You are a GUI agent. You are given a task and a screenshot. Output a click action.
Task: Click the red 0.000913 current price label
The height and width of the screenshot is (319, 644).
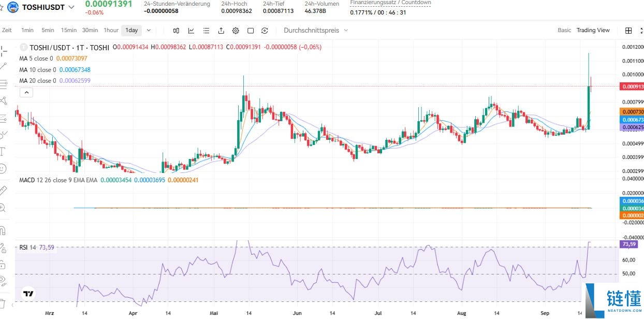click(x=632, y=86)
